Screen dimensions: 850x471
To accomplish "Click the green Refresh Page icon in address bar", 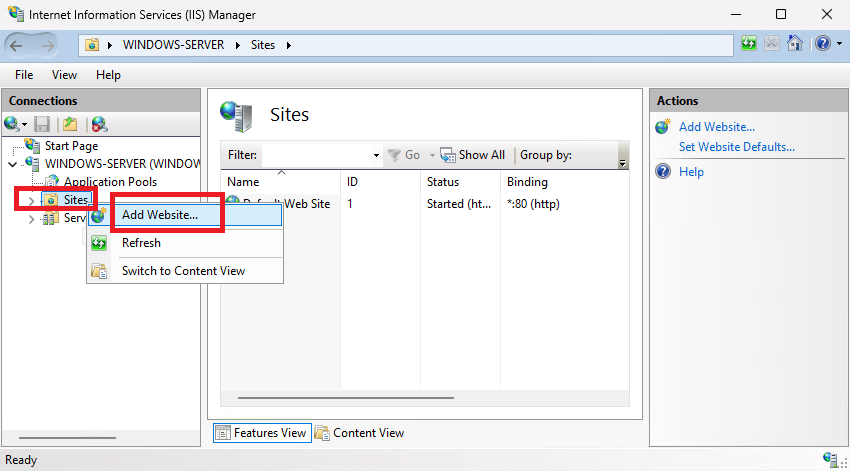I will coord(749,43).
